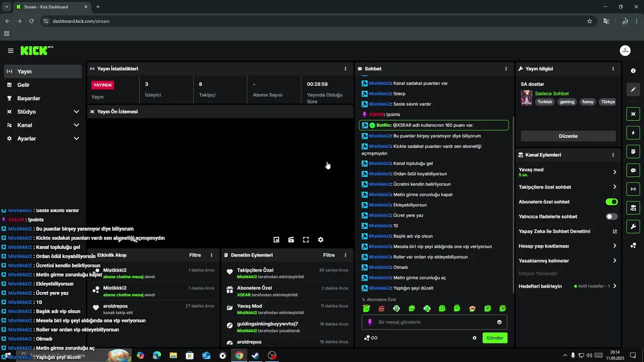
Task: Open the Etkinlik Akışı options menu
Action: click(x=211, y=255)
